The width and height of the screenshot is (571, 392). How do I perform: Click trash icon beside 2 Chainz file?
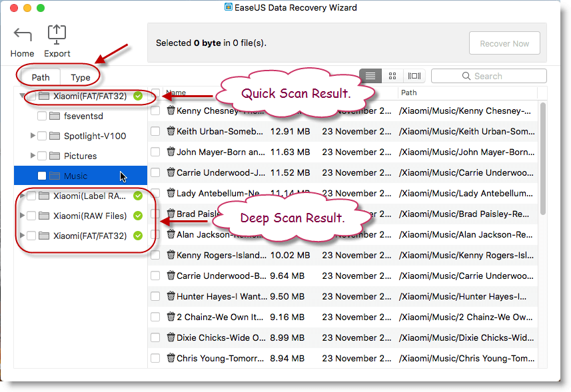(171, 317)
